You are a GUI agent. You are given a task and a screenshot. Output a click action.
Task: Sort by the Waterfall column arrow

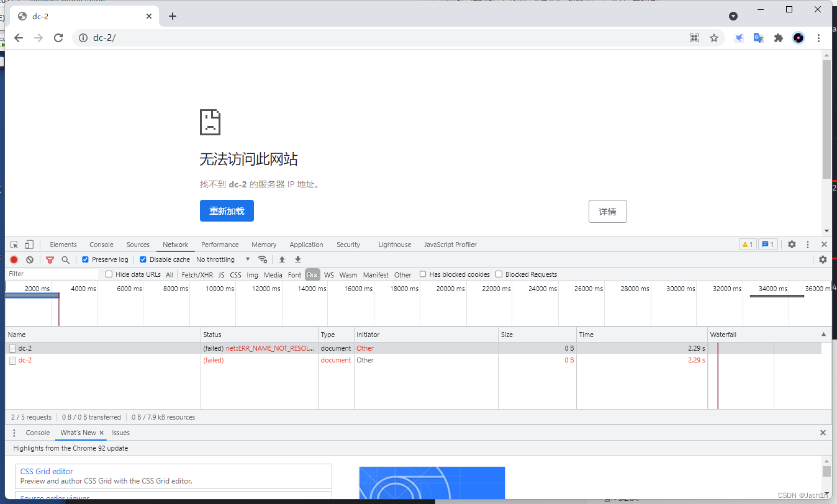pos(824,335)
